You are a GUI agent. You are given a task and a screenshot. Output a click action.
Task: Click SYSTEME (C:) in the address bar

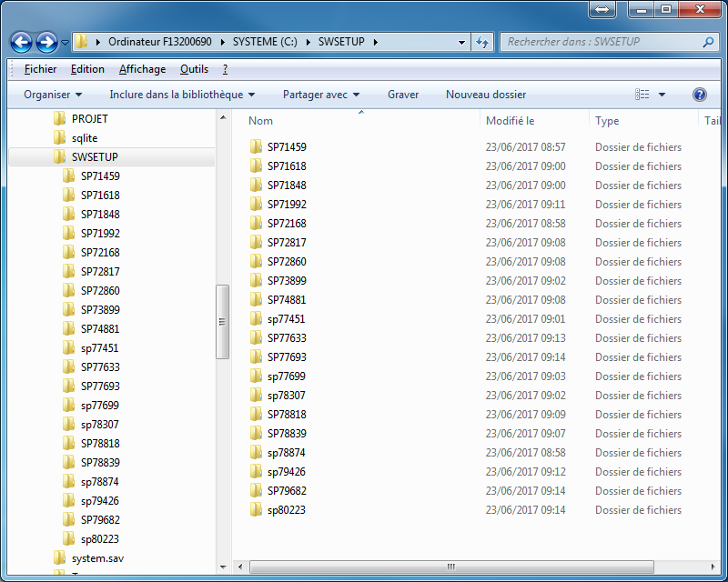tap(265, 42)
